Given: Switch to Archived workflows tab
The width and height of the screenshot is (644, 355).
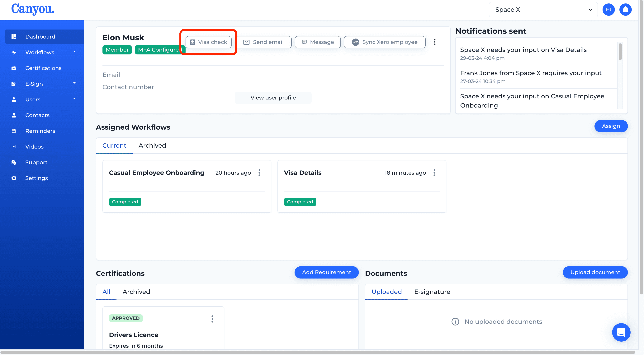Looking at the screenshot, I should (x=152, y=145).
